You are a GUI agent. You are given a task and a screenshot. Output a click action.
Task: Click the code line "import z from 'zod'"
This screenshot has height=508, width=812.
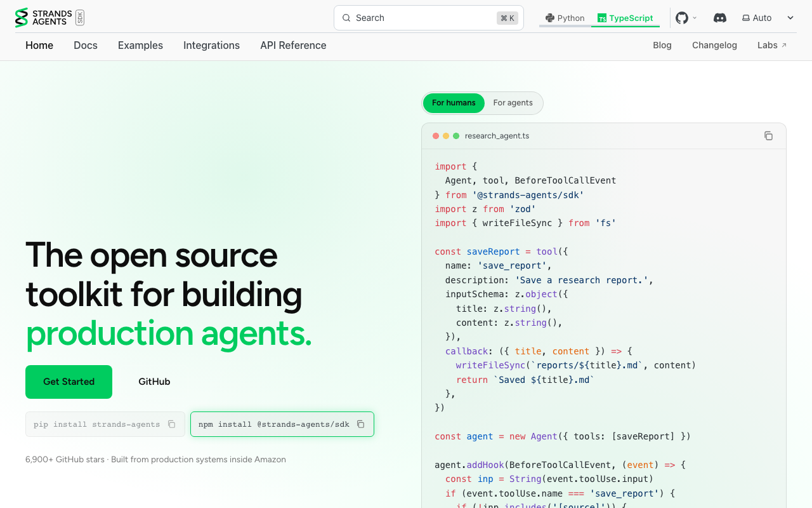(x=485, y=209)
